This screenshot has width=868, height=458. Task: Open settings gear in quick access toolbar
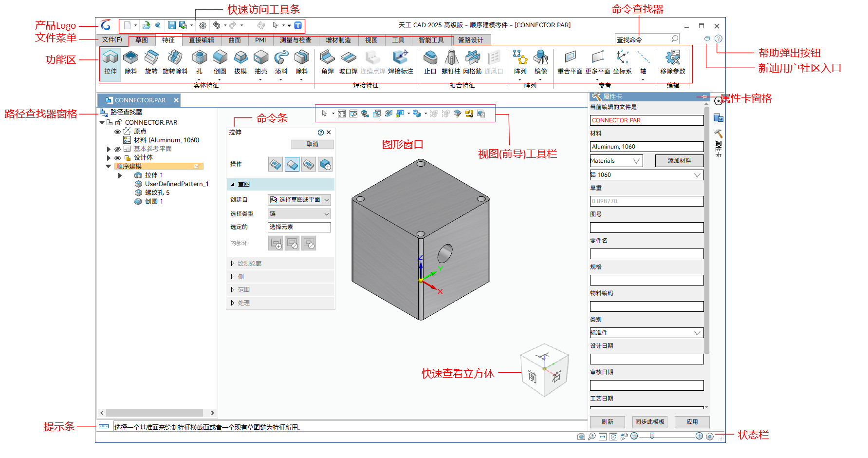click(203, 25)
